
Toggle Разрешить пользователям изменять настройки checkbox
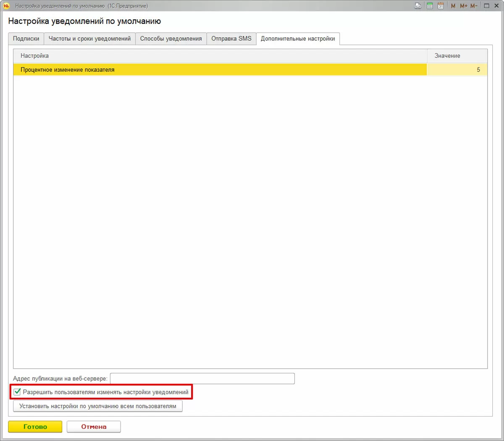(17, 392)
